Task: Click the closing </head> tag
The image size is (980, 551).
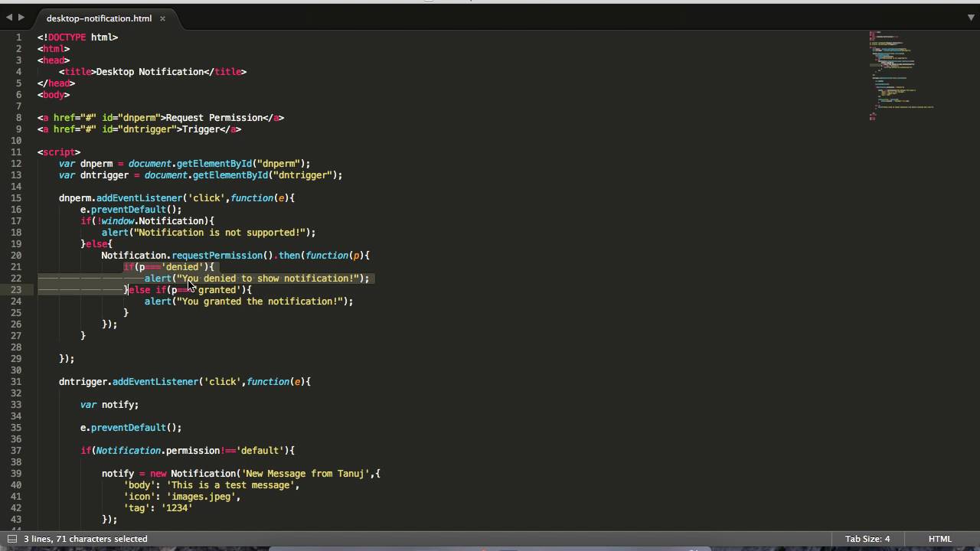Action: click(56, 83)
